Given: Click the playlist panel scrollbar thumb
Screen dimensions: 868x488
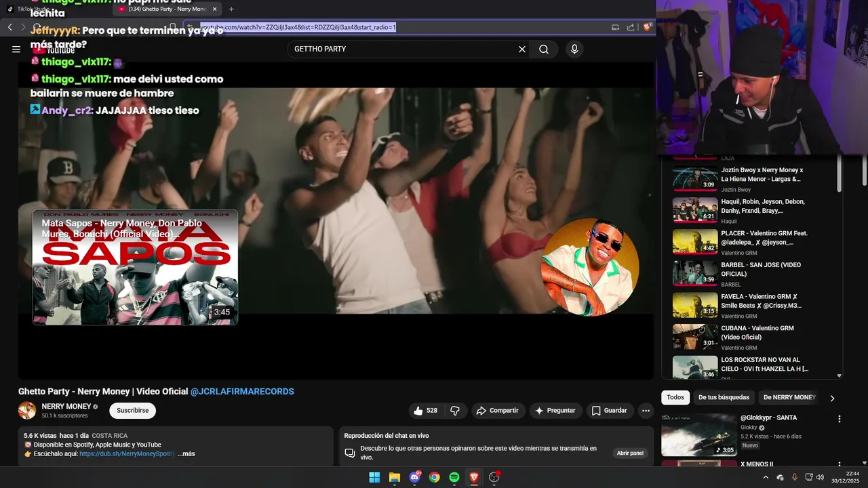Looking at the screenshot, I should coord(839,173).
